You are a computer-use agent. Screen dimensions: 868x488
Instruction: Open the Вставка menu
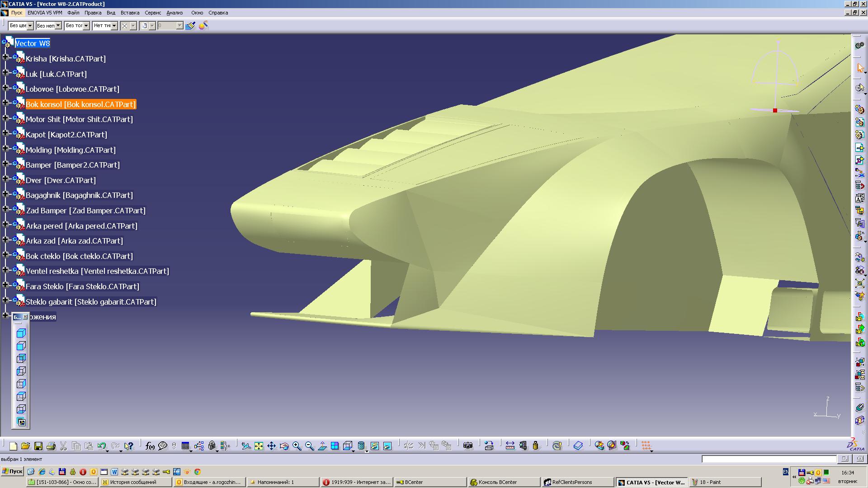(x=130, y=13)
